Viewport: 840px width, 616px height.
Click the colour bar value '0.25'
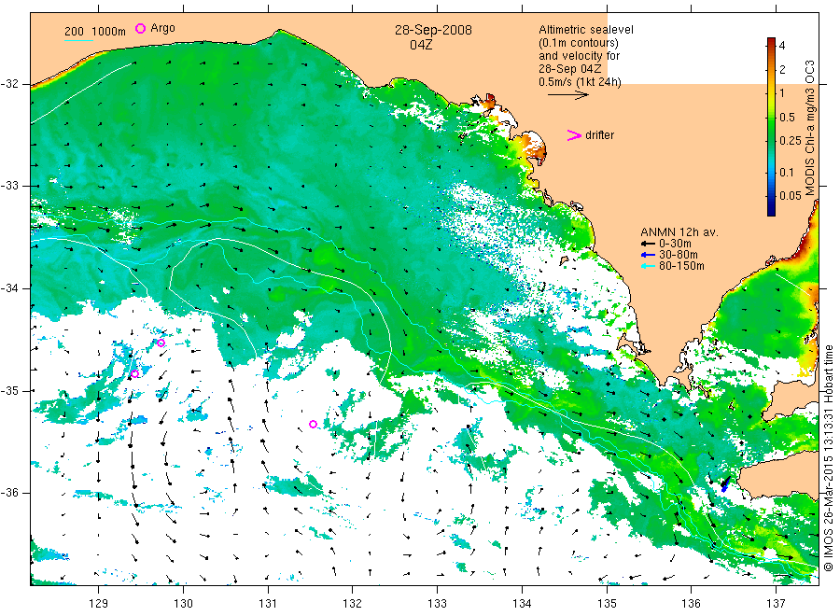(x=790, y=141)
